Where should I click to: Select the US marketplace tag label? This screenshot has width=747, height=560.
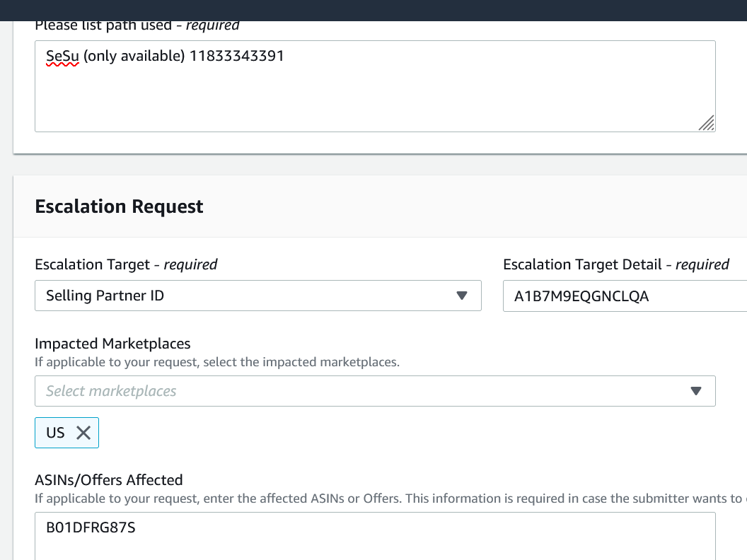click(55, 433)
